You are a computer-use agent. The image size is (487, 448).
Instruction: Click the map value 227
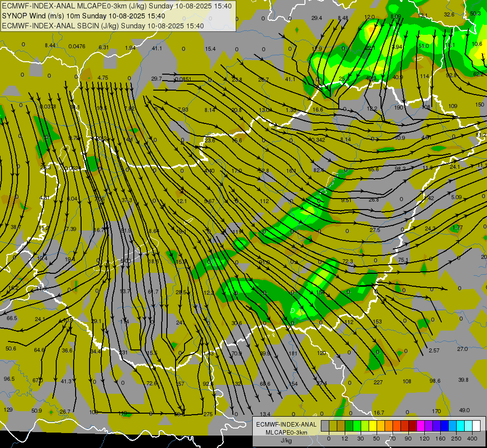(x=378, y=382)
